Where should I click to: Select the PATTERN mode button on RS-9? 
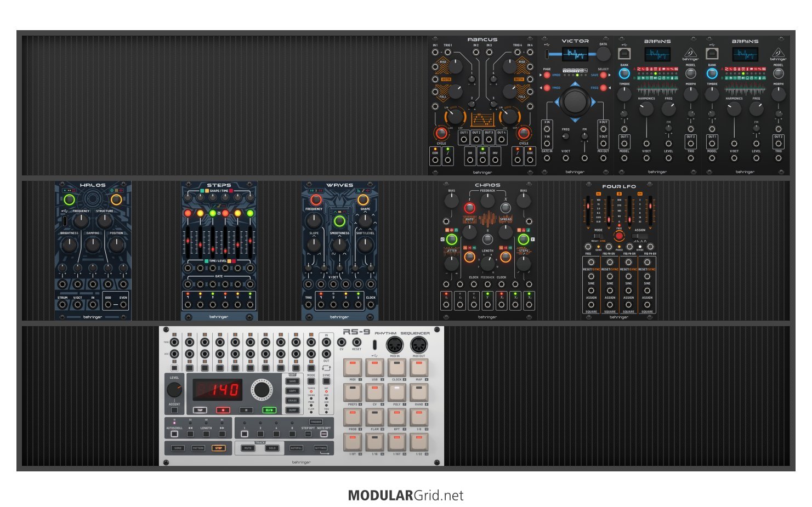(198, 448)
